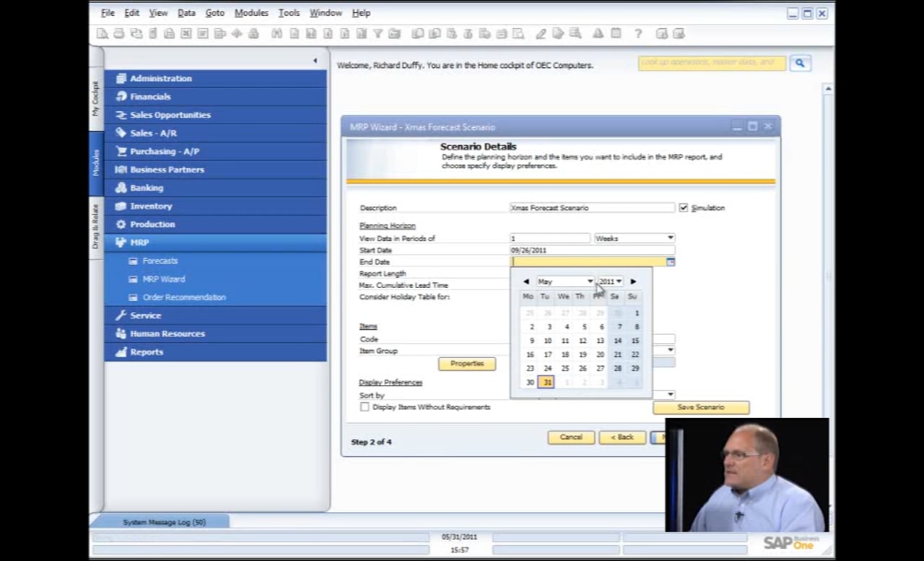This screenshot has width=924, height=561.
Task: Click the lock screen toolbar icon
Action: [x=253, y=33]
